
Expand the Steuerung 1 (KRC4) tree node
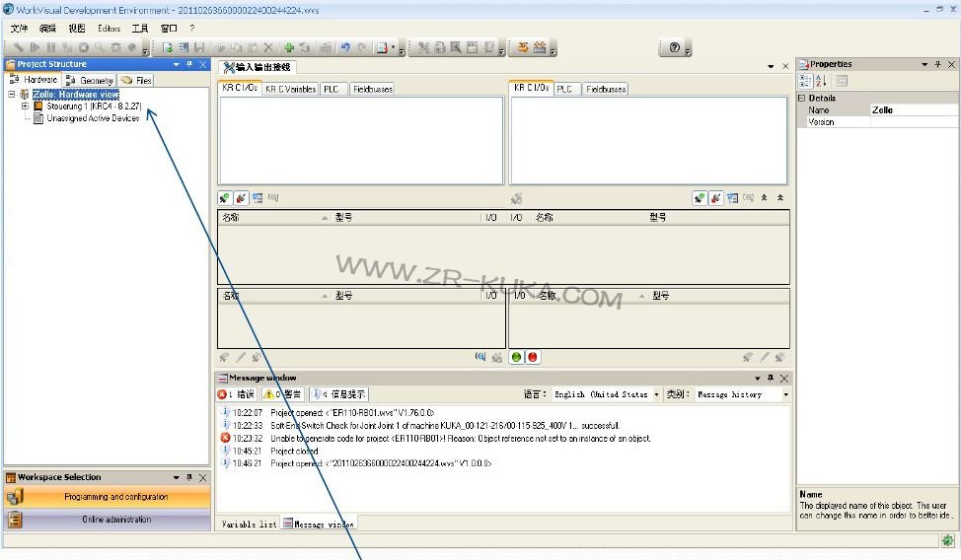click(x=25, y=105)
